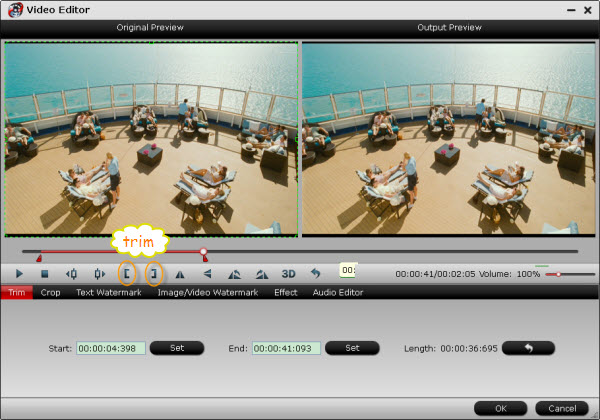Image resolution: width=600 pixels, height=420 pixels.
Task: Click the red trim end marker
Action: click(205, 259)
